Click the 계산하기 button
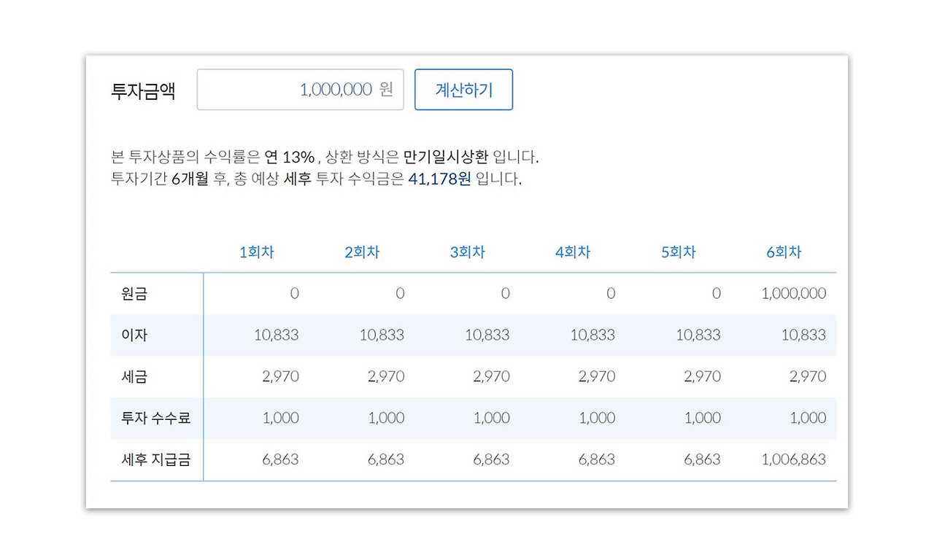The width and height of the screenshot is (934, 560). [463, 90]
